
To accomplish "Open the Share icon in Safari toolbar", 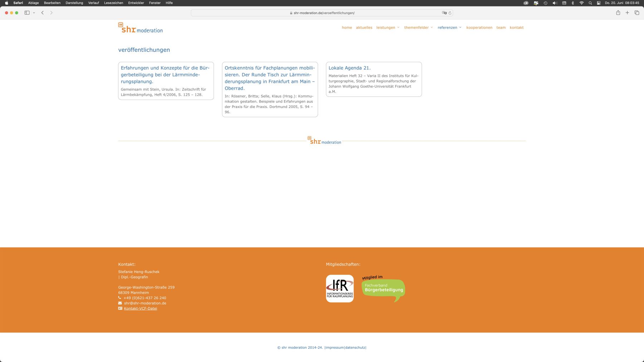I will point(618,13).
